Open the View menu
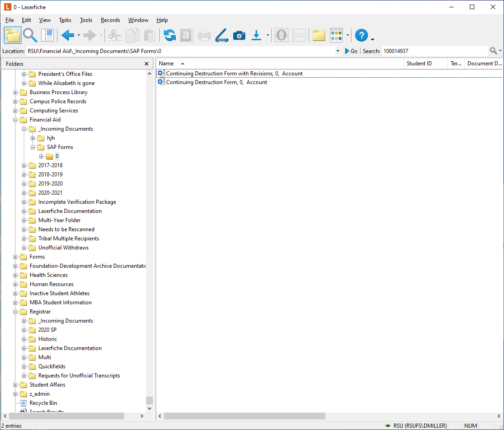Image resolution: width=504 pixels, height=430 pixels. 45,20
